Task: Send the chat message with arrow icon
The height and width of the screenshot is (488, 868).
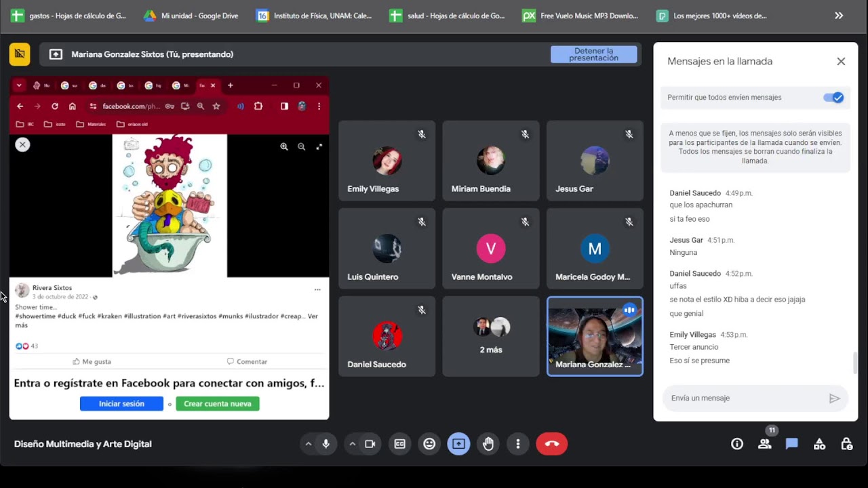Action: 835,399
